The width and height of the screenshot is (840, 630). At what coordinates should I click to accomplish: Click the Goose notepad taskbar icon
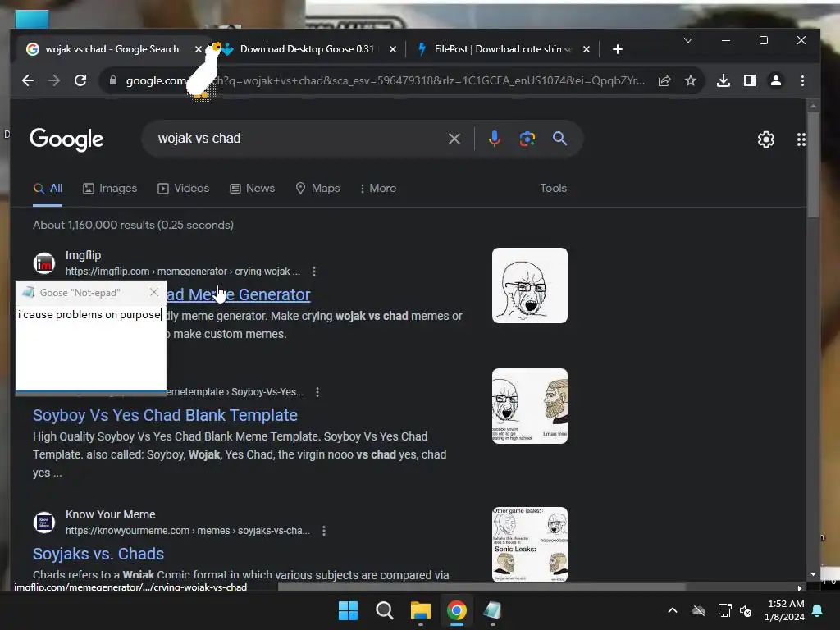[492, 610]
